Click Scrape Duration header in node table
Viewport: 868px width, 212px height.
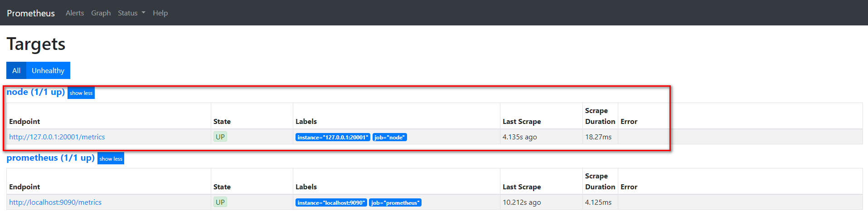pos(600,116)
